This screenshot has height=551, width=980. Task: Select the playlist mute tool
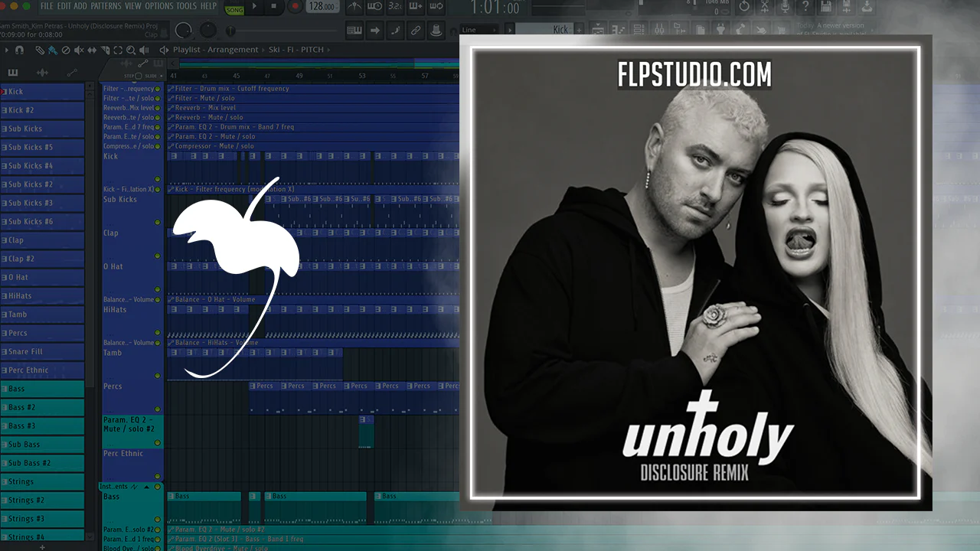(x=79, y=50)
